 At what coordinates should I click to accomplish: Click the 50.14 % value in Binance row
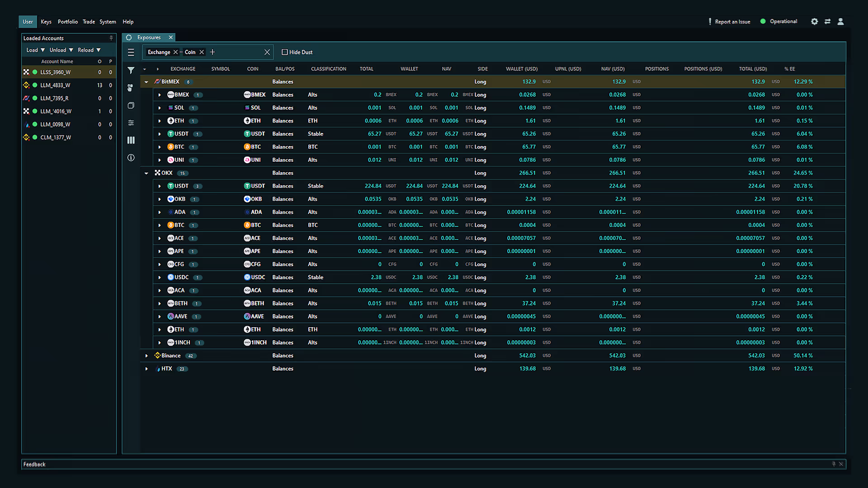point(803,356)
